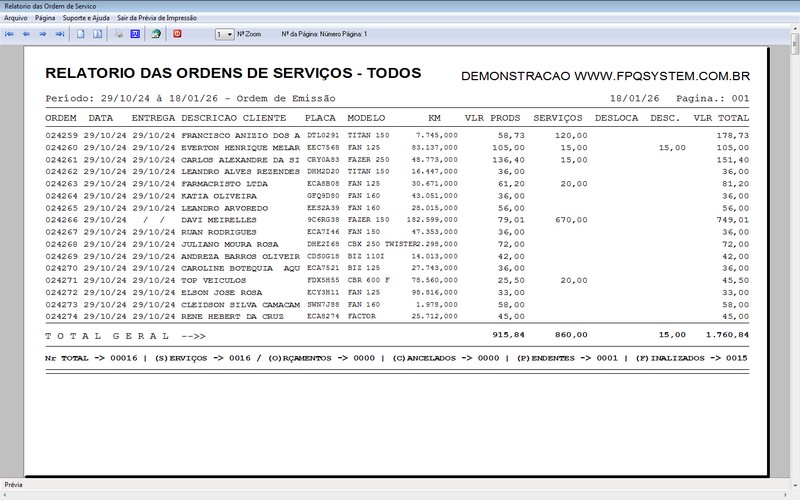Screen dimensions: 800x500
Task: Click client FARMACRISTO LTDA
Action: (224, 184)
